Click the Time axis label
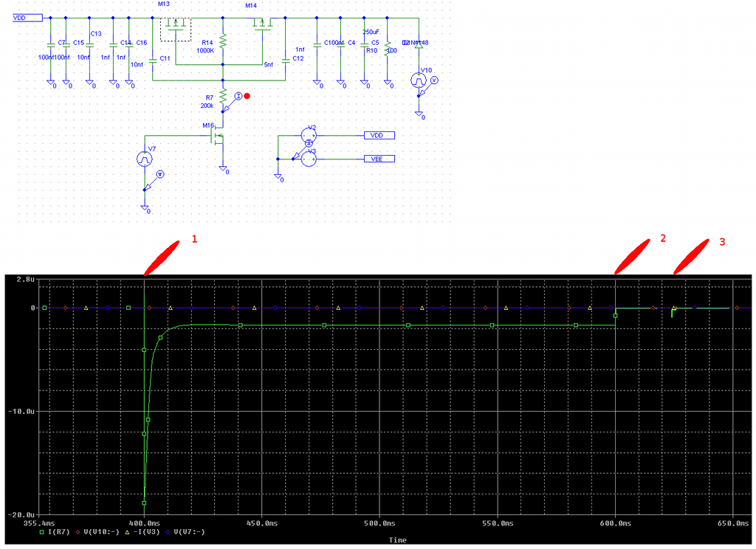This screenshot has height=549, width=756. pos(398,540)
